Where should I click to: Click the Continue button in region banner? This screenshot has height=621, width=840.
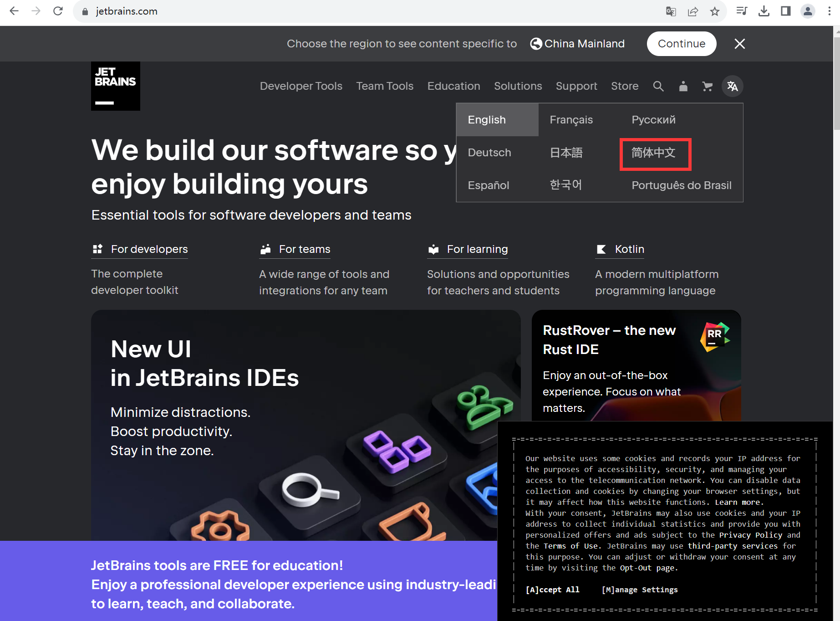click(x=682, y=44)
